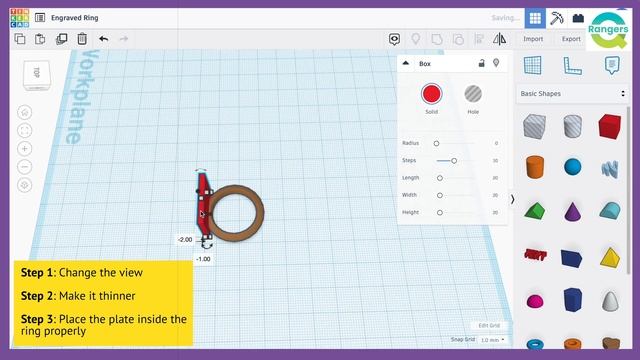Image resolution: width=640 pixels, height=360 pixels.
Task: Pick the blue Sphere shape
Action: click(573, 167)
